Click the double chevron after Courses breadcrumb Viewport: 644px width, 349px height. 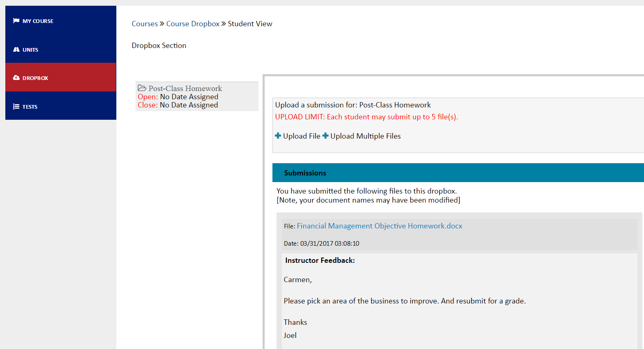[x=162, y=24]
